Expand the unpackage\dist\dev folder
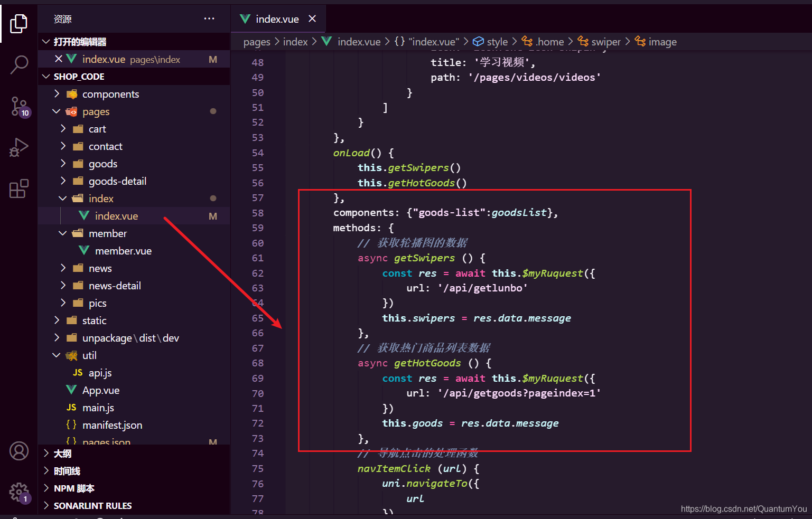This screenshot has width=812, height=519. 134,338
